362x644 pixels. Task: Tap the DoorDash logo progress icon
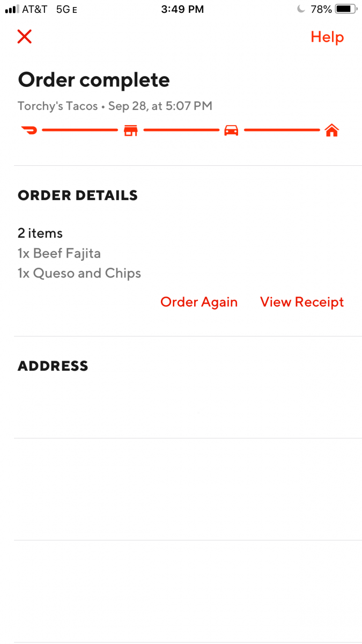[29, 130]
